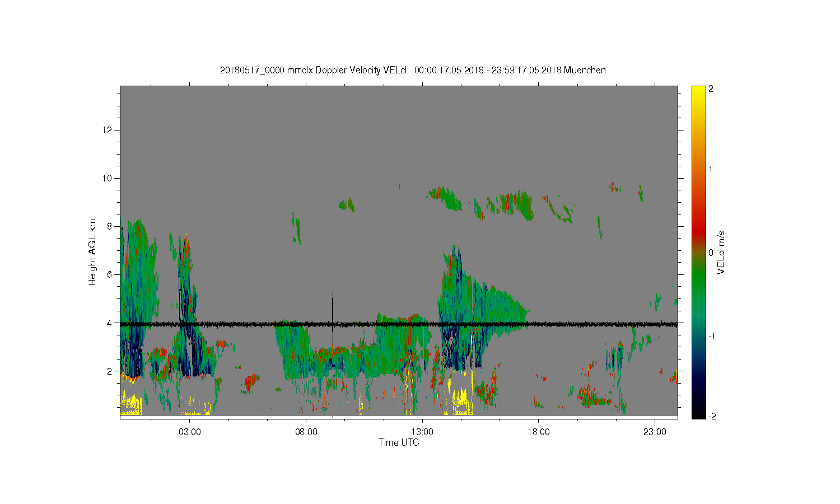The image size is (840, 504).
Task: Click the colorbar "-2" bottom value
Action: [712, 416]
